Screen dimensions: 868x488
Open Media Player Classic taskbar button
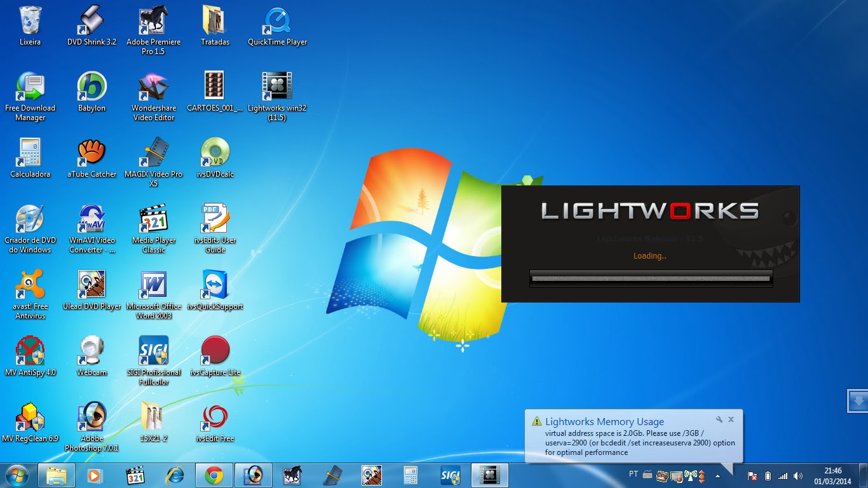(x=135, y=475)
